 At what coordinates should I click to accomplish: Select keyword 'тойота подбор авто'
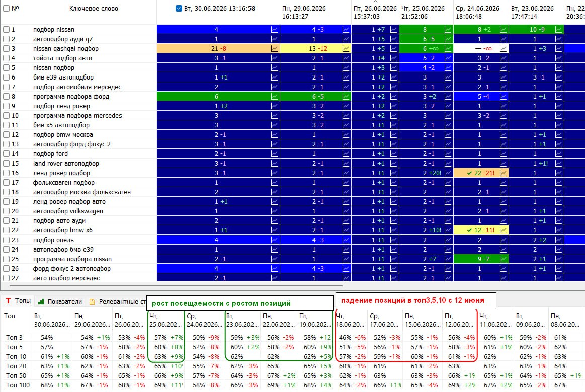[62, 58]
